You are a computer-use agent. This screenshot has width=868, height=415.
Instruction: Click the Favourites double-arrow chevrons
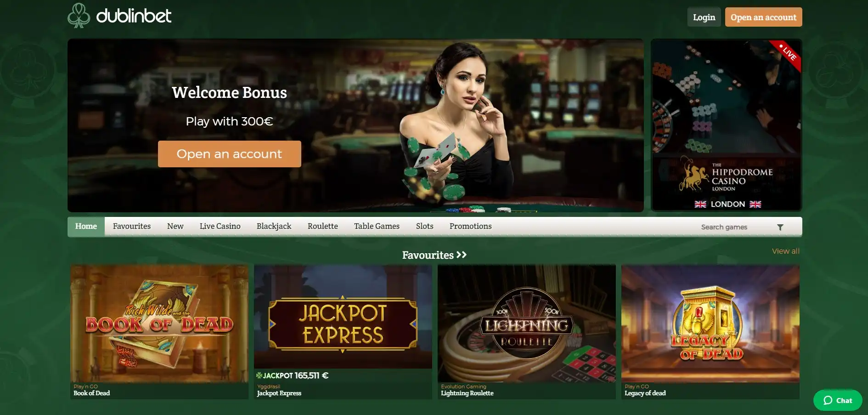(x=462, y=255)
